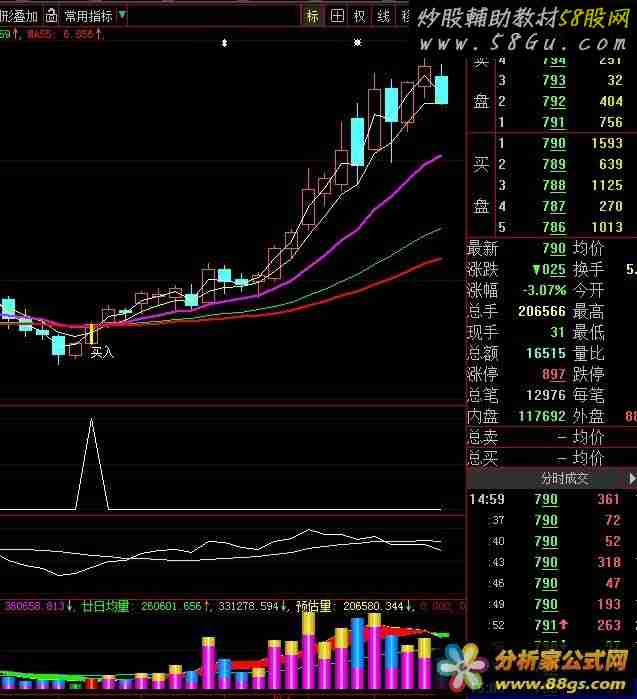Click the 权 adjustment toolbar button
This screenshot has height=699, width=637.
[x=360, y=16]
